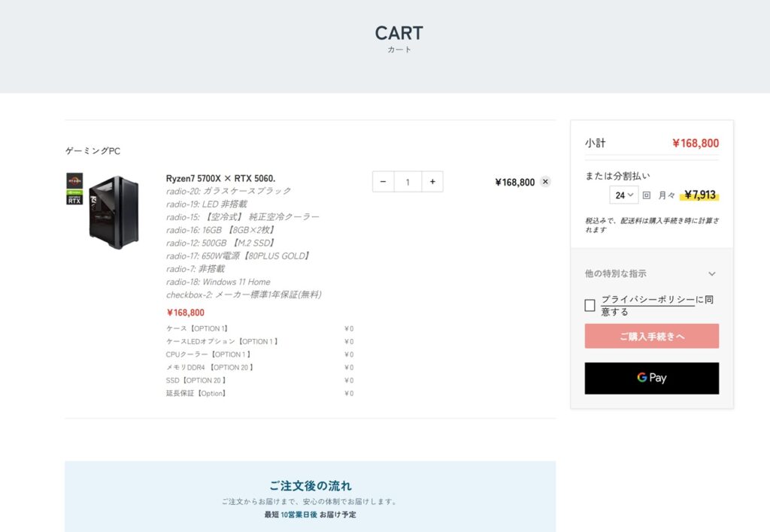770x532 pixels.
Task: Open the Ryzen7 5700X × RTX 5060 product link
Action: click(x=220, y=178)
